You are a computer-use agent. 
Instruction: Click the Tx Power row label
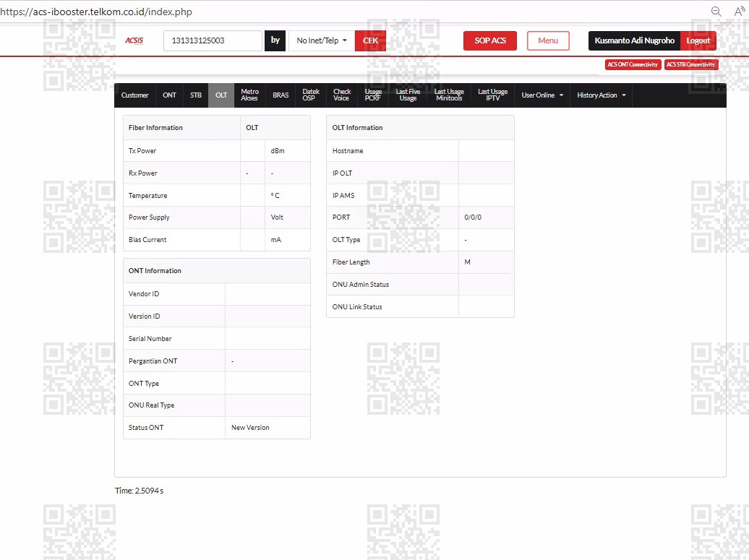click(x=142, y=151)
